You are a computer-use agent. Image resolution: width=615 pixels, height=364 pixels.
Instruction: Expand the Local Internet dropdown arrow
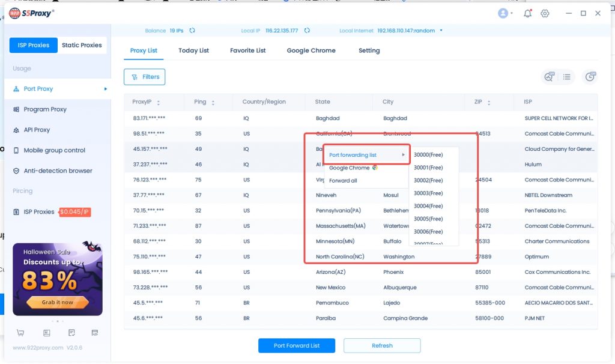441,31
